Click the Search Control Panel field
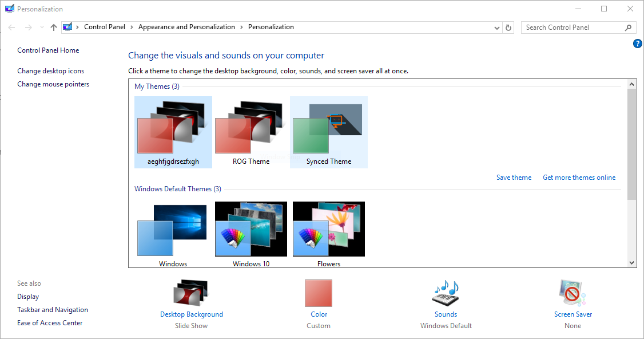 point(578,27)
